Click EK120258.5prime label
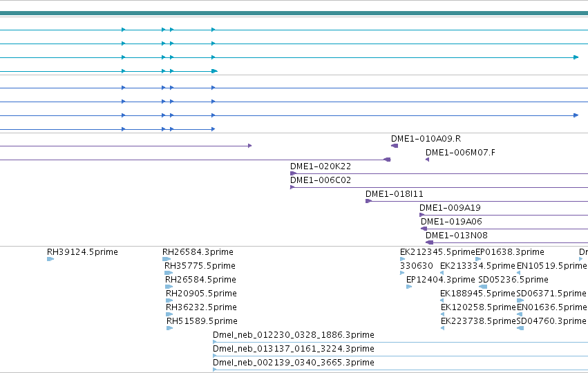Screen dimensions: 588x373 479,307
